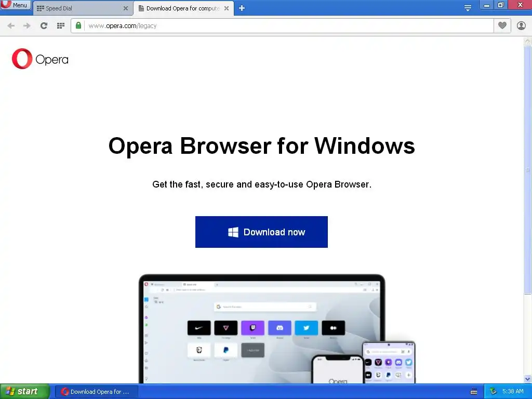Image resolution: width=532 pixels, height=399 pixels.
Task: Open the Windows start button
Action: pyautogui.click(x=24, y=392)
